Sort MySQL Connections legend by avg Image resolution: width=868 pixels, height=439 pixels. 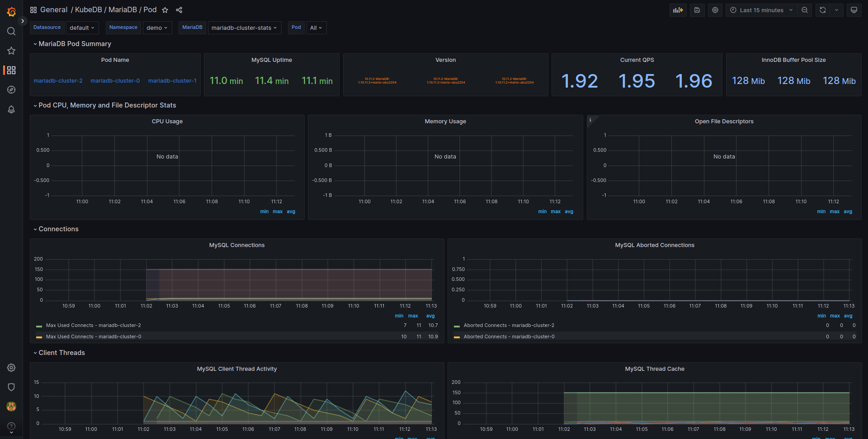430,316
